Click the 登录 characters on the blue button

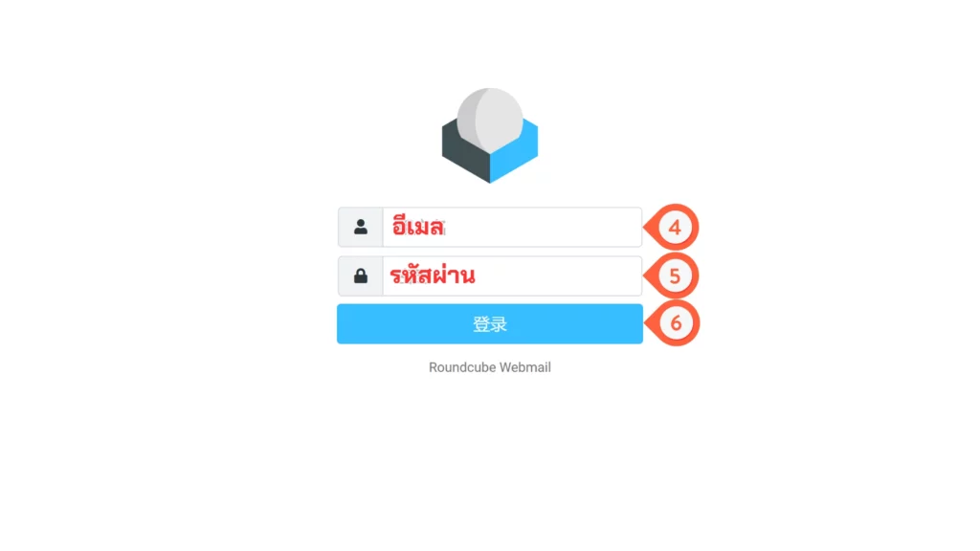(490, 324)
